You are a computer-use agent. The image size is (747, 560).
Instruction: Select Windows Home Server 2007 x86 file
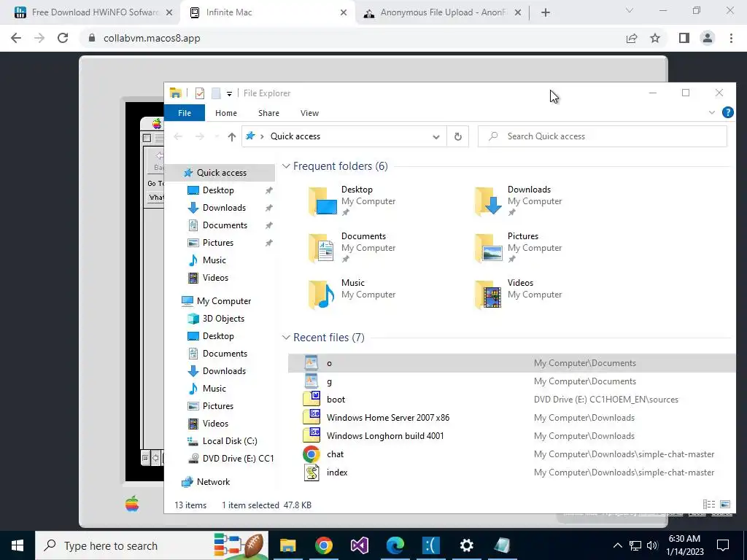[x=511, y=418]
